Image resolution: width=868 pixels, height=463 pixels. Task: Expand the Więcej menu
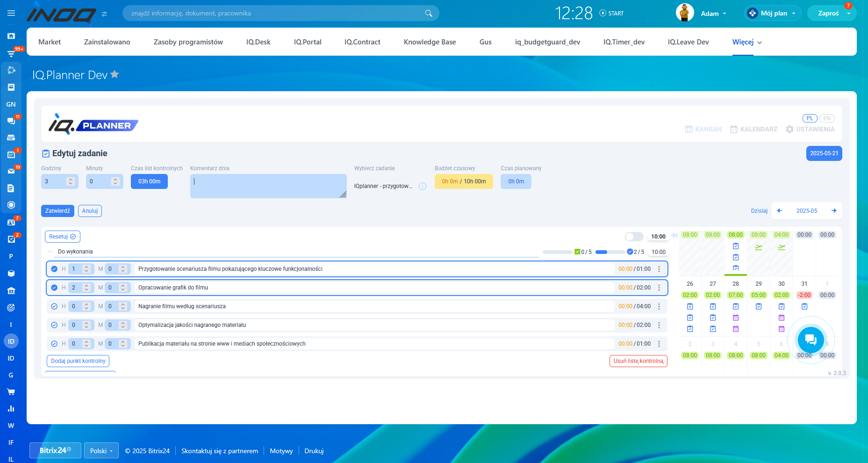point(746,42)
